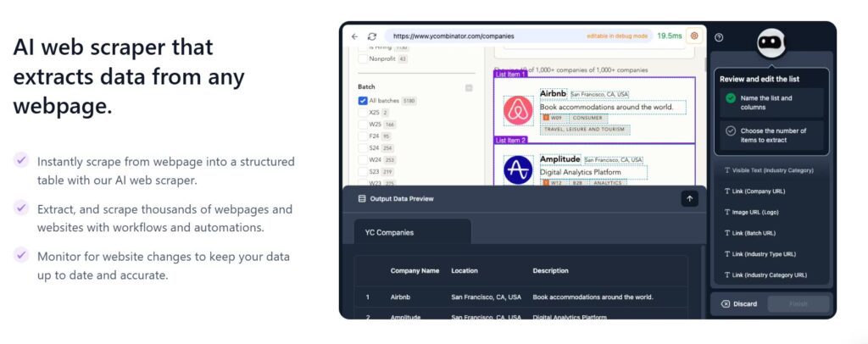Click the page reload icon
Screen dimensions: 868x344
(x=372, y=36)
